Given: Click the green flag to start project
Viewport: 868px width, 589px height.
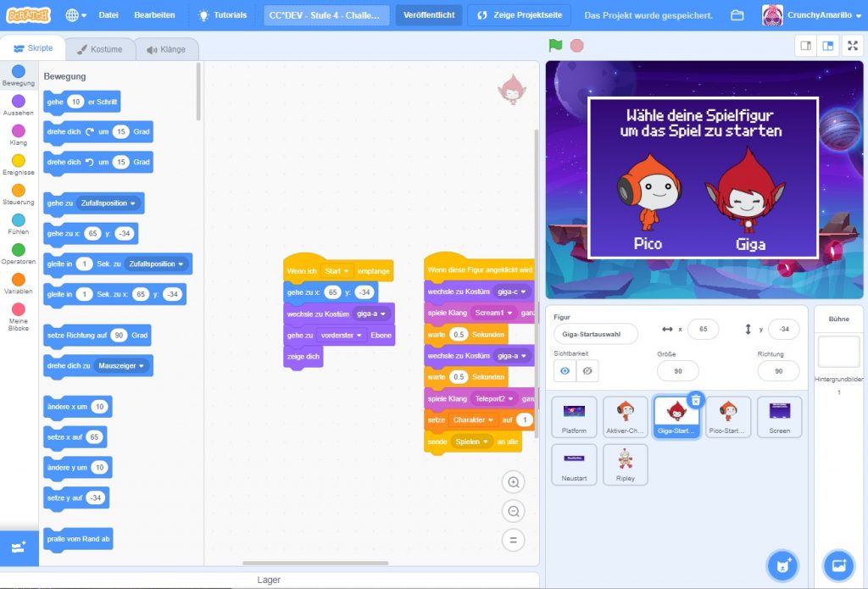Looking at the screenshot, I should pos(555,46).
